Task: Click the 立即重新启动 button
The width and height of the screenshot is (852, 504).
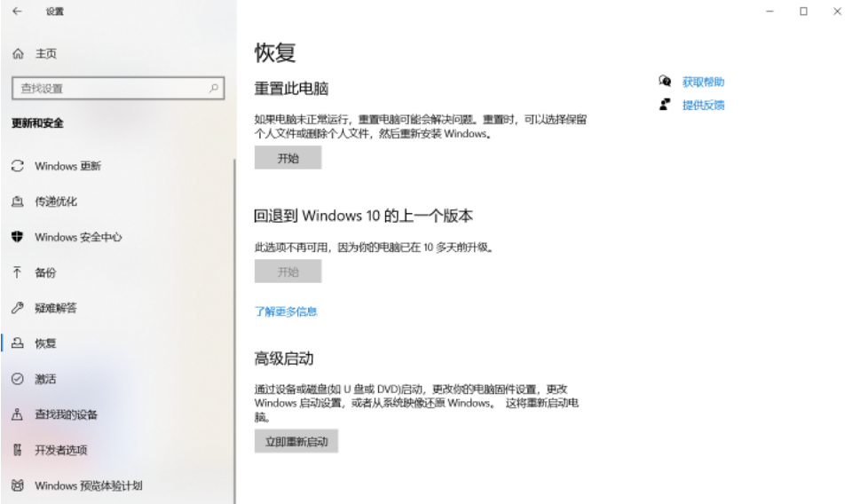Action: [x=296, y=441]
